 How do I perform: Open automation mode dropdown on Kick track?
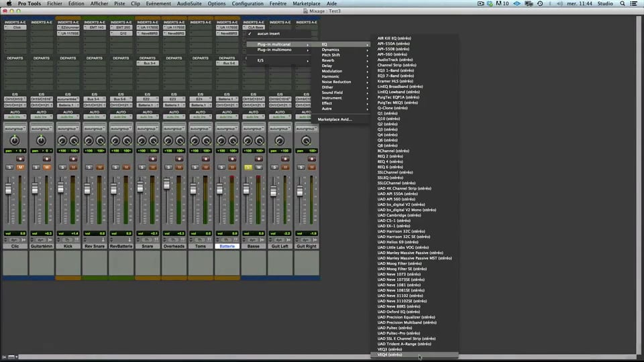point(68,117)
